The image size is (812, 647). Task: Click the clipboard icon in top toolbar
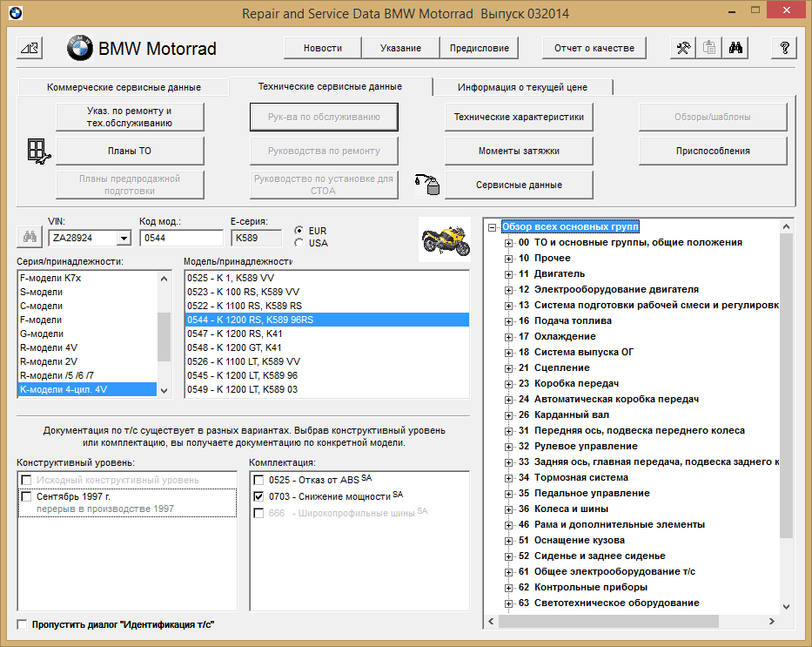click(709, 49)
